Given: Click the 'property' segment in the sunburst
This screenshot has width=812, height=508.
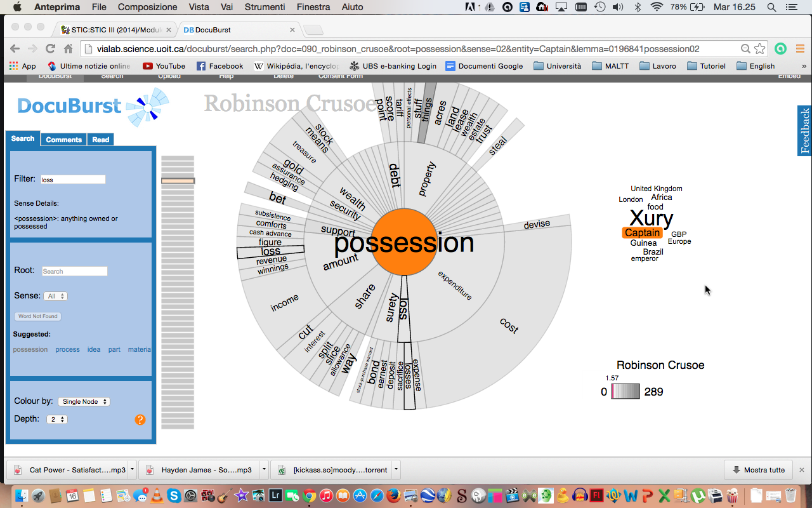Looking at the screenshot, I should tap(428, 179).
